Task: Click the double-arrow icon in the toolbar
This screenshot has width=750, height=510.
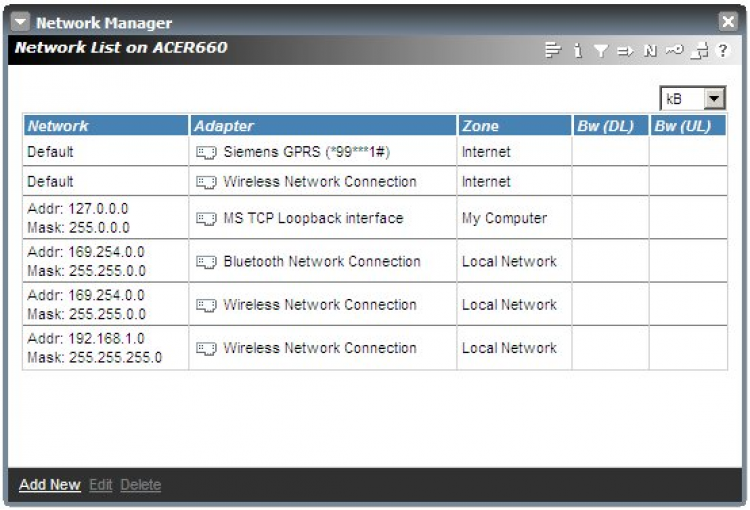Action: click(625, 50)
